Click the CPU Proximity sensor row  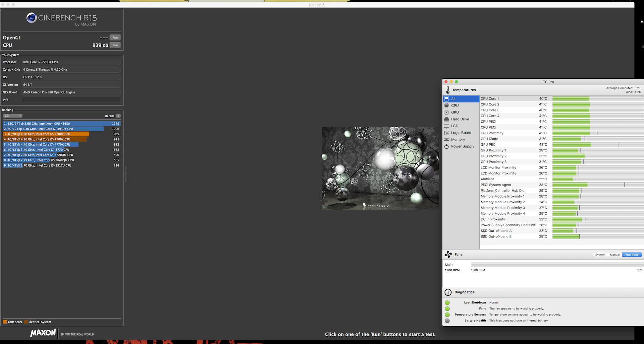pos(562,133)
